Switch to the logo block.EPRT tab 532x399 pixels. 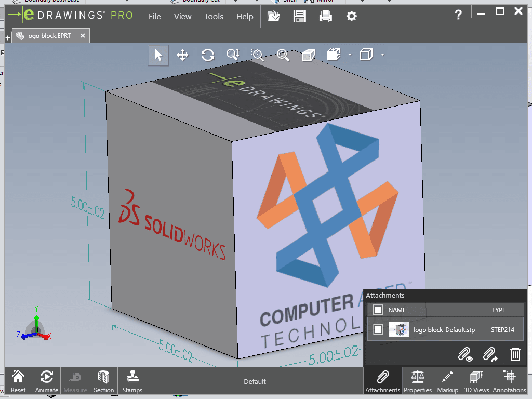coord(49,36)
